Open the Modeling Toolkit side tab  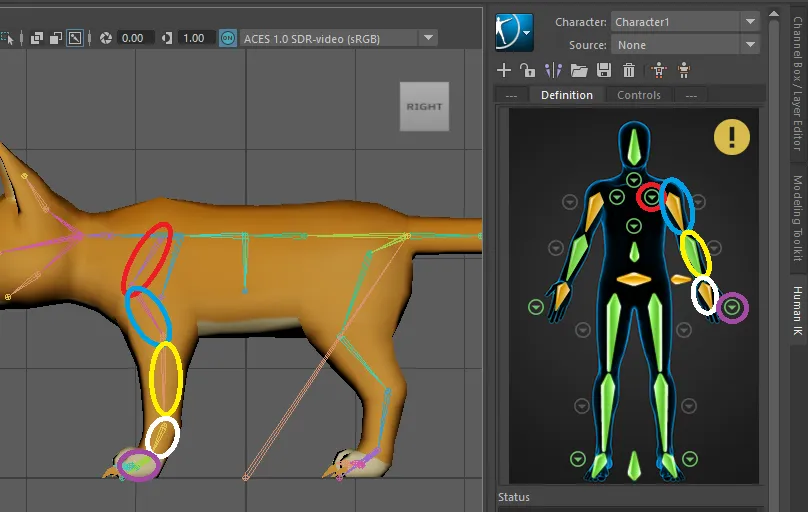click(798, 218)
